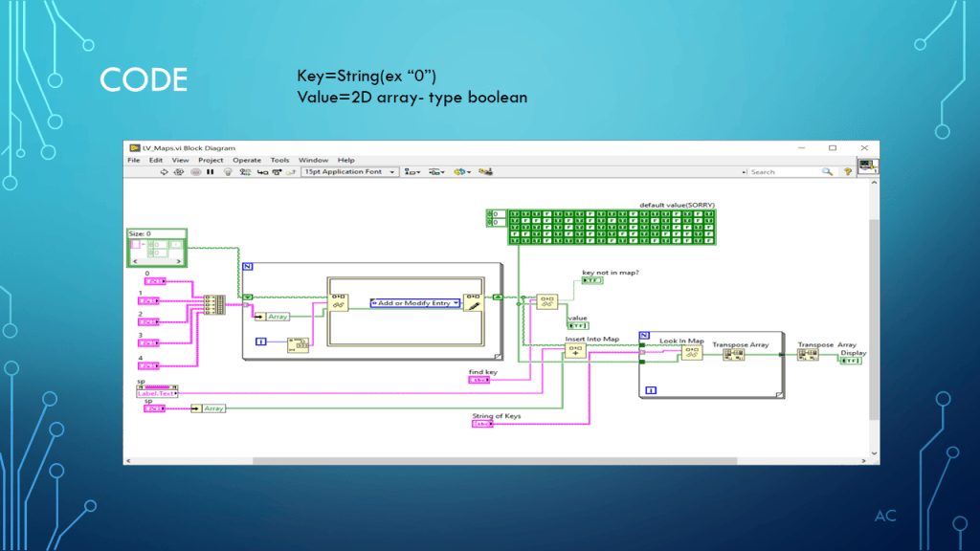Open the Align Objects dropdown
Screen dimensions: 980x551
[x=412, y=172]
